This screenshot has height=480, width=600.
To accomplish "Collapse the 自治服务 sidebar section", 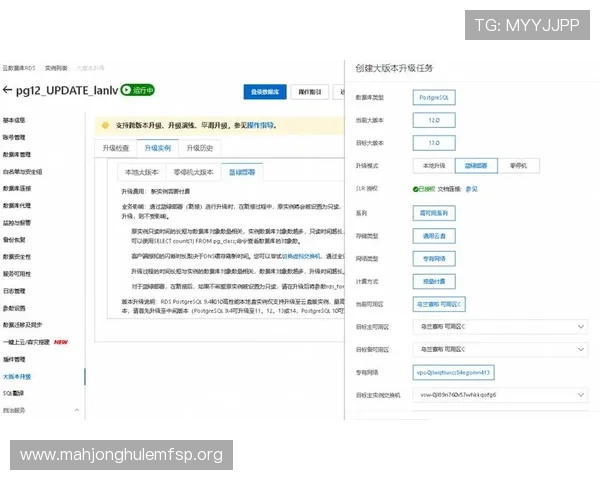I will coord(77,410).
